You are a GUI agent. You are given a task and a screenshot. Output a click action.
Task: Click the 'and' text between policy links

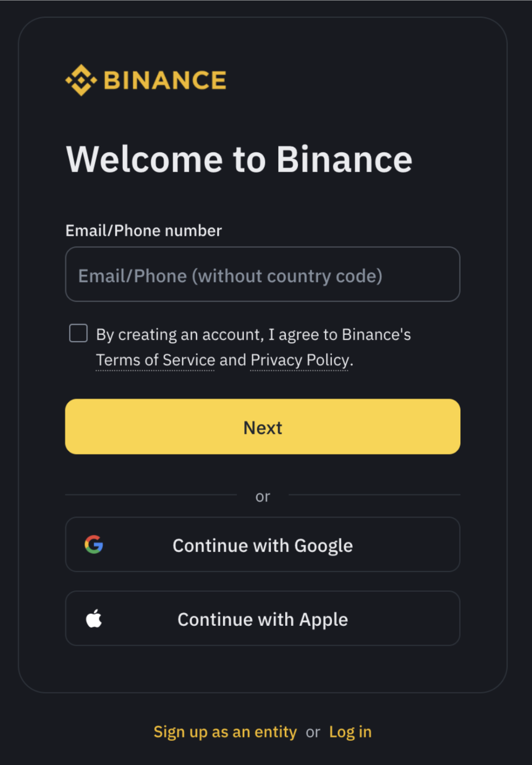tap(232, 360)
